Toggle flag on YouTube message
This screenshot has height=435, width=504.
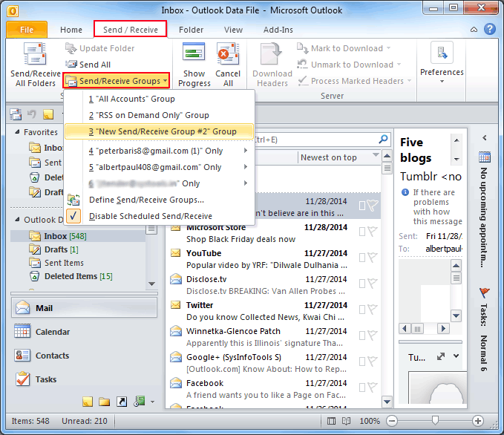(372, 258)
